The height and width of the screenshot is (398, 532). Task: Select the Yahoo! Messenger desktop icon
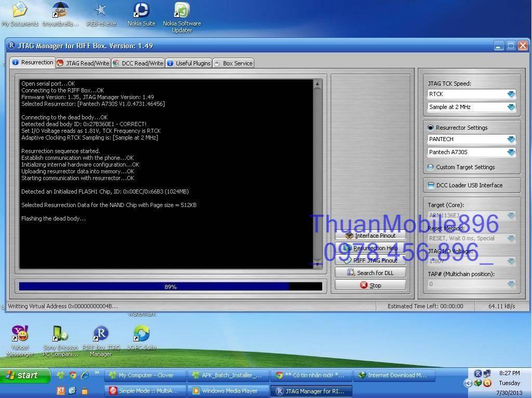click(20, 341)
